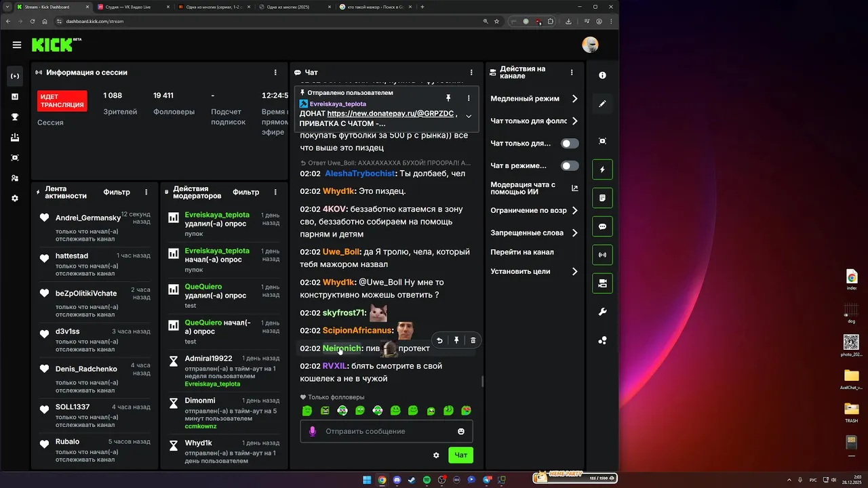
Task: Open the profile avatar at top right
Action: click(x=590, y=45)
